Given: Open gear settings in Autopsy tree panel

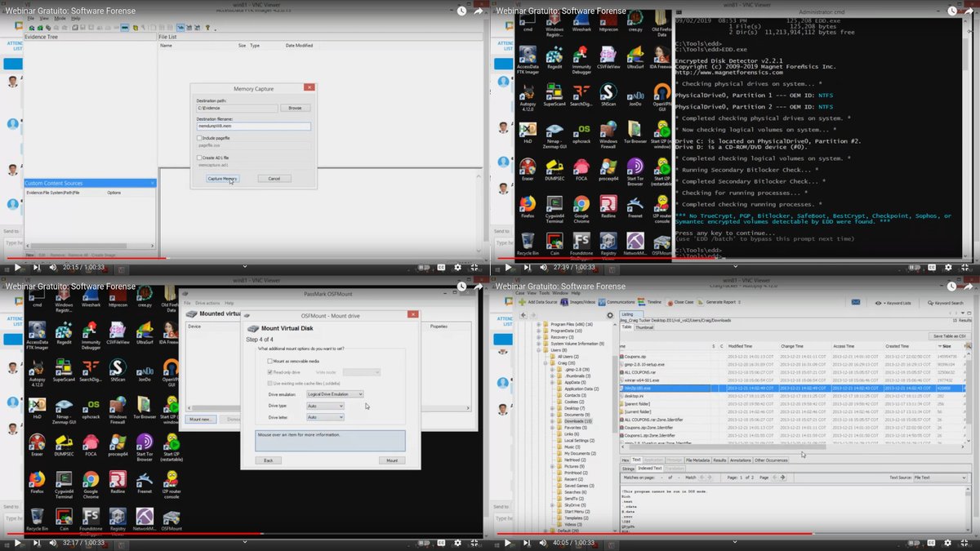Looking at the screenshot, I should 609,314.
